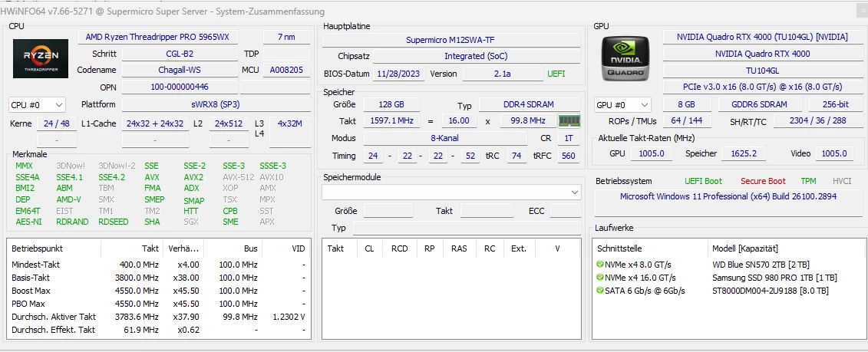This screenshot has height=352, width=868.
Task: Select the Samsung SSD 980 PRO 1TB row
Action: pyautogui.click(x=729, y=278)
